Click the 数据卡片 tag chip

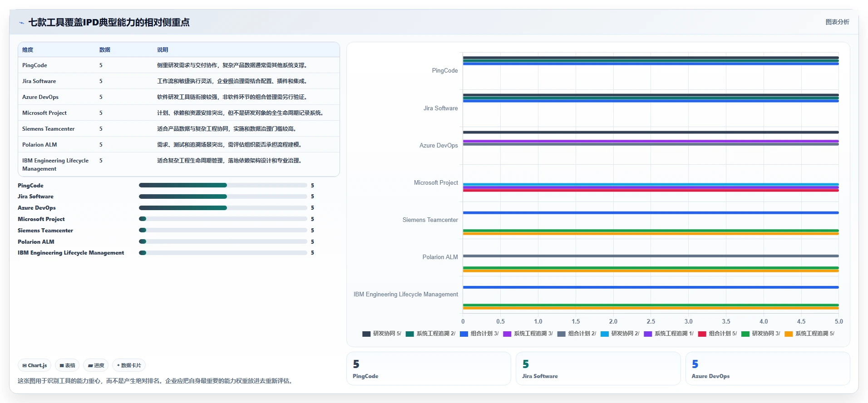click(x=129, y=365)
